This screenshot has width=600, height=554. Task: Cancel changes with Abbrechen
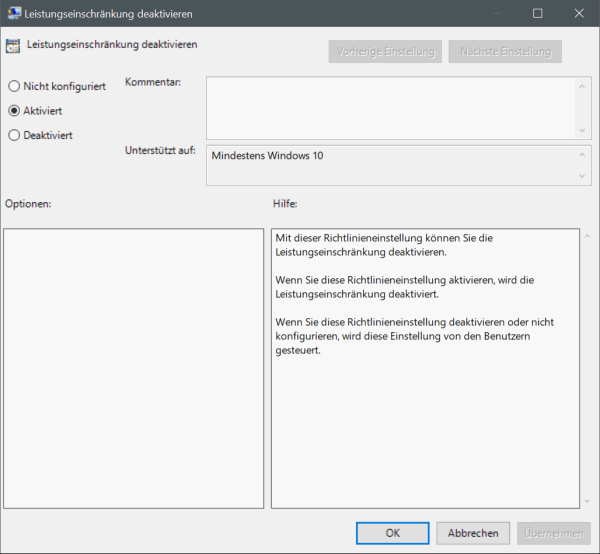pyautogui.click(x=473, y=533)
